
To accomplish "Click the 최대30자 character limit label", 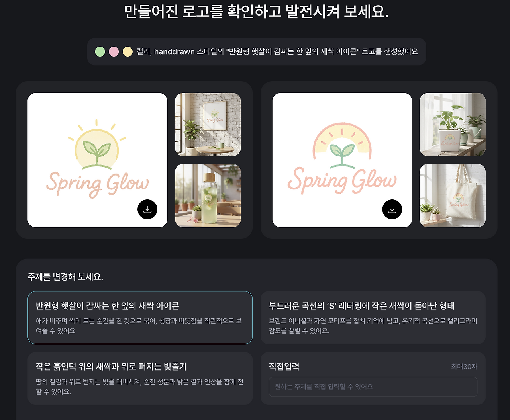I will pyautogui.click(x=464, y=367).
